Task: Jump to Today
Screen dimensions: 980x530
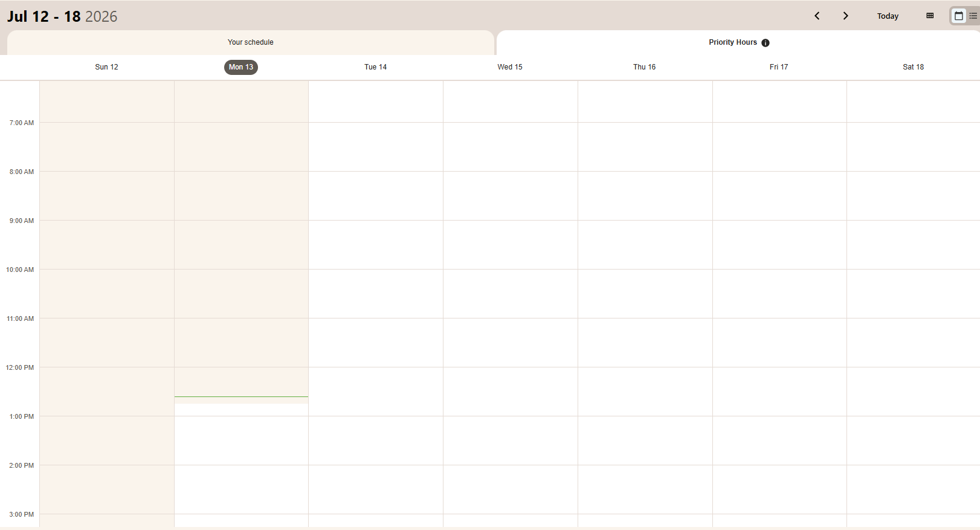Action: click(x=888, y=16)
